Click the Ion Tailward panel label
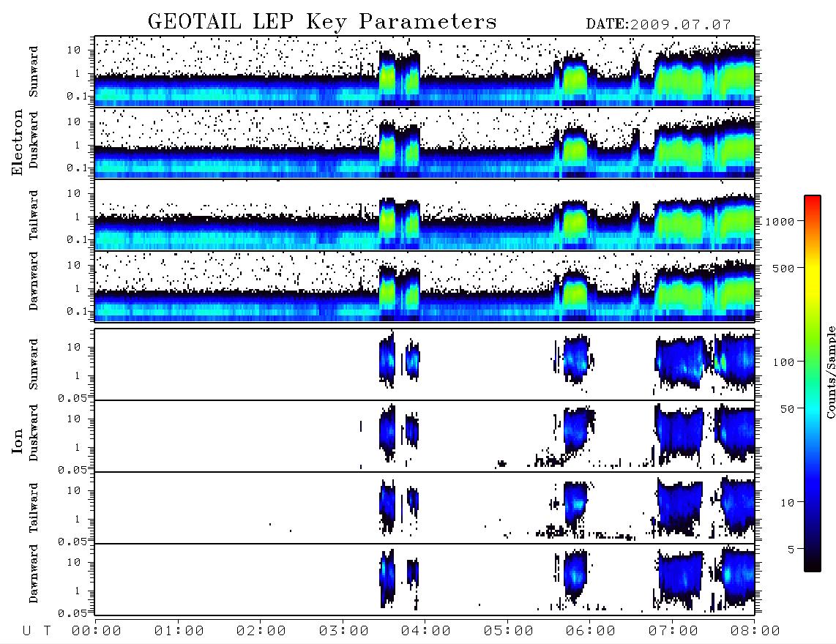This screenshot has height=644, width=836. (34, 508)
